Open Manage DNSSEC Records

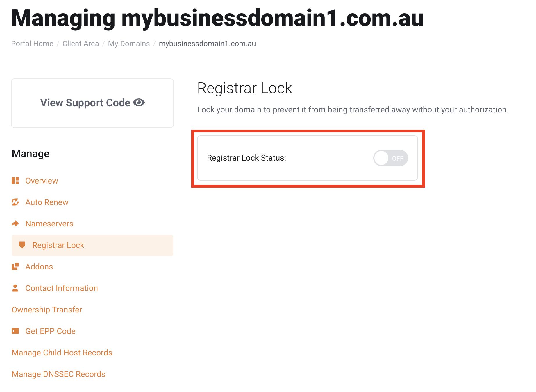click(x=58, y=374)
